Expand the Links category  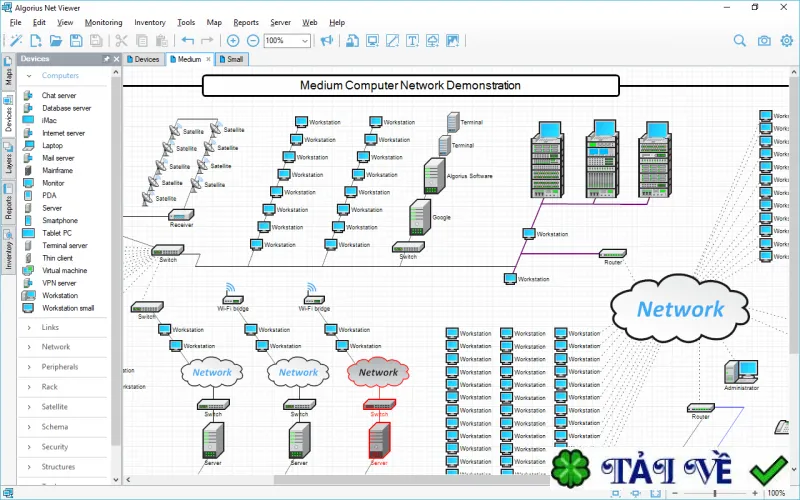pos(29,328)
